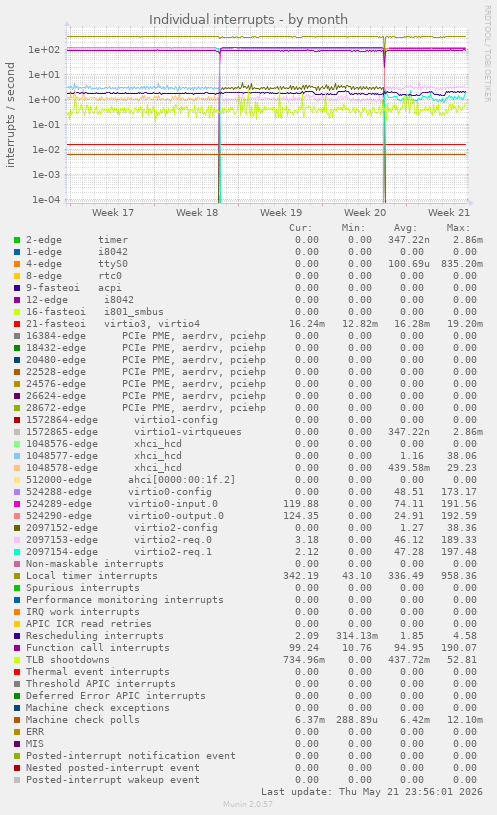Select the Rescheduling interrupts legend label
Image resolution: width=497 pixels, height=815 pixels.
[x=95, y=636]
